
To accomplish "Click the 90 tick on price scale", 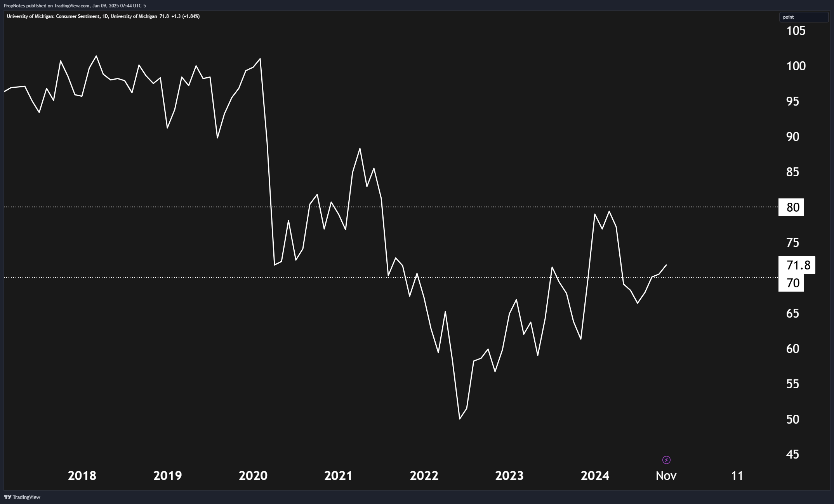I will point(793,137).
